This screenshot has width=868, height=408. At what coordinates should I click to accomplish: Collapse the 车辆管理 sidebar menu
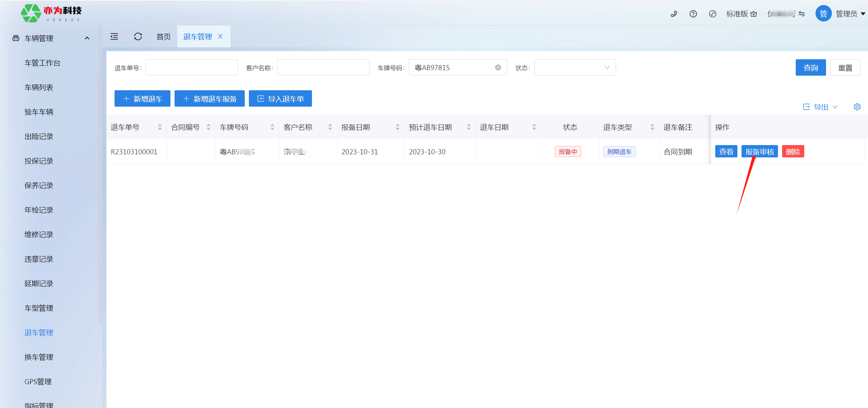(x=87, y=38)
